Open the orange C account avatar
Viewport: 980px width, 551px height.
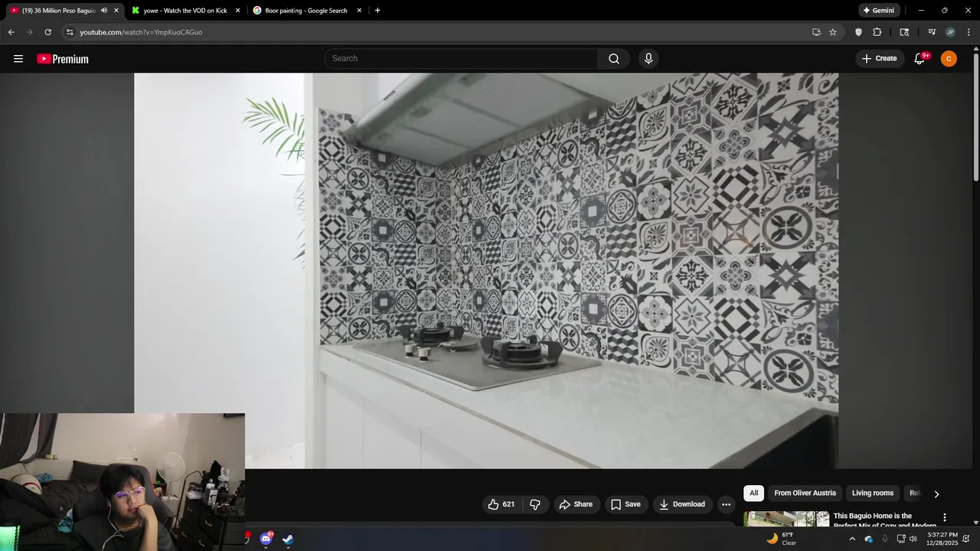949,59
